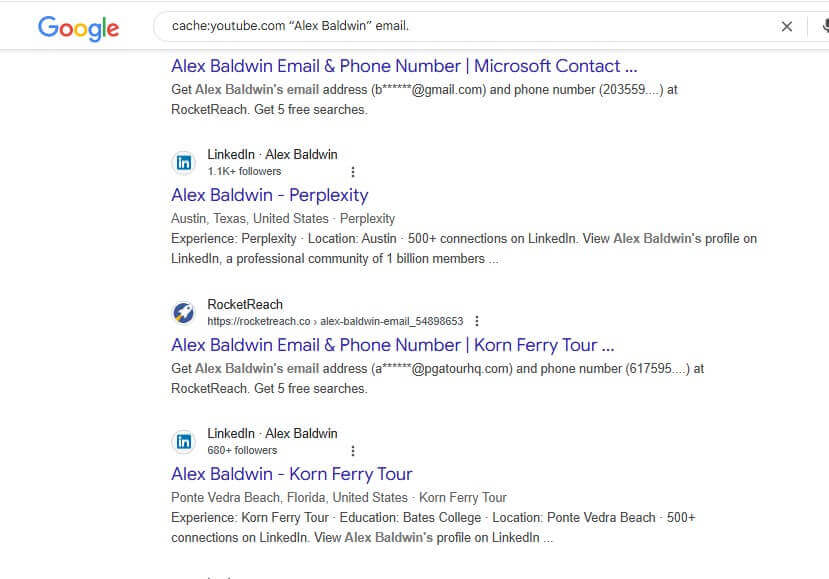This screenshot has width=829, height=579.
Task: Click the LinkedIn · Alex Baldwin label with 1.1K+ followers
Action: pos(272,154)
